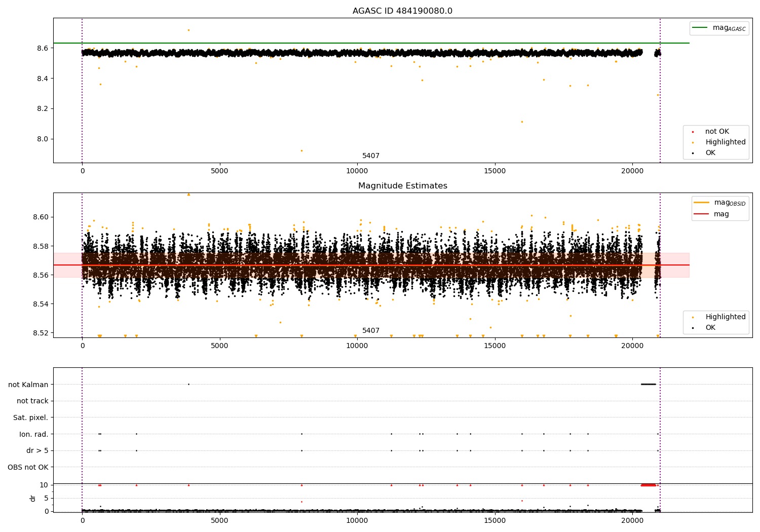Click the 'OBS not OK' row label

(28, 467)
